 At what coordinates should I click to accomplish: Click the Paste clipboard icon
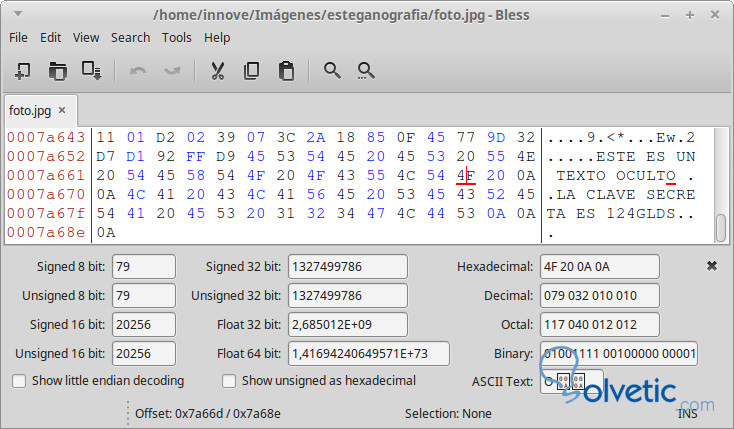tap(286, 71)
